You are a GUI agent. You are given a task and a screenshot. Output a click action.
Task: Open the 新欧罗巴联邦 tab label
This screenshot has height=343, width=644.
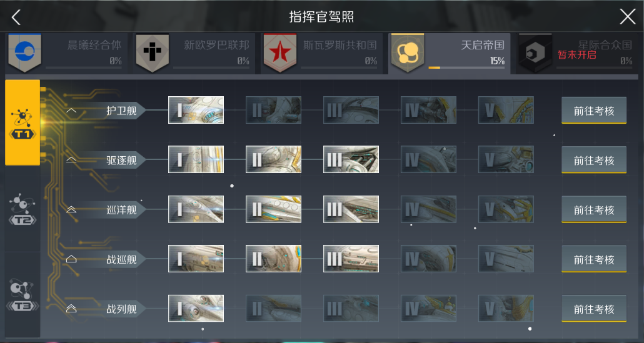coord(216,45)
